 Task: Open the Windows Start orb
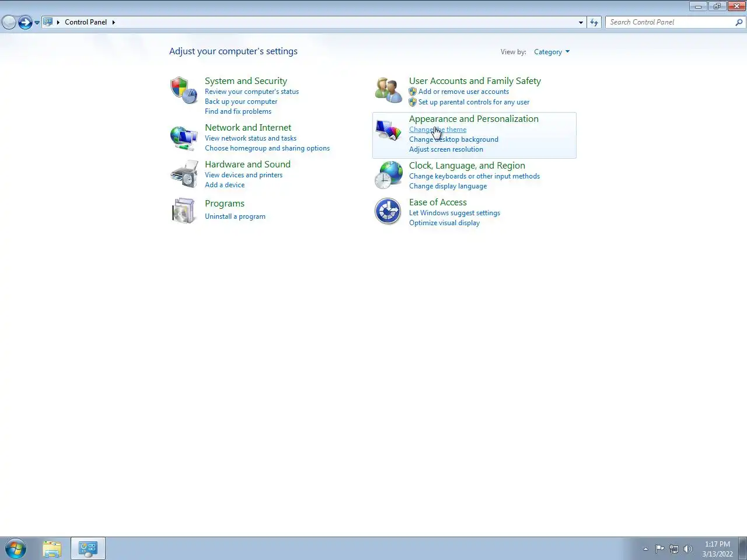pos(15,549)
